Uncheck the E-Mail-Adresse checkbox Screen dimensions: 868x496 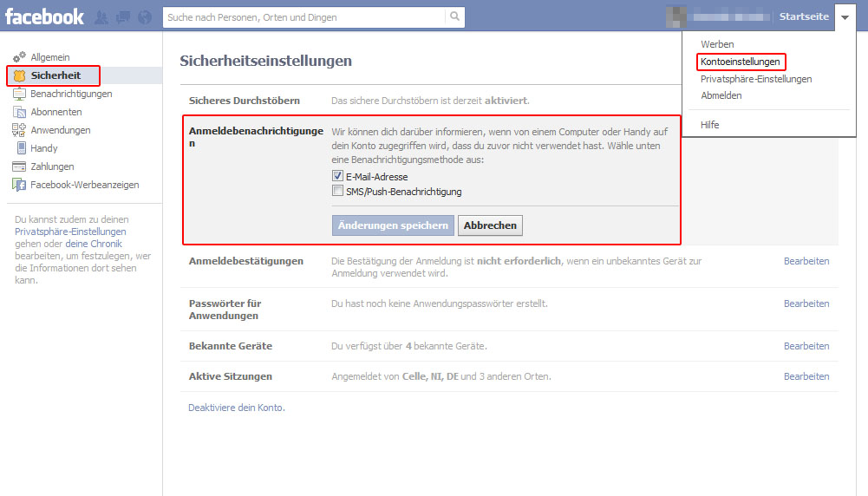(337, 176)
